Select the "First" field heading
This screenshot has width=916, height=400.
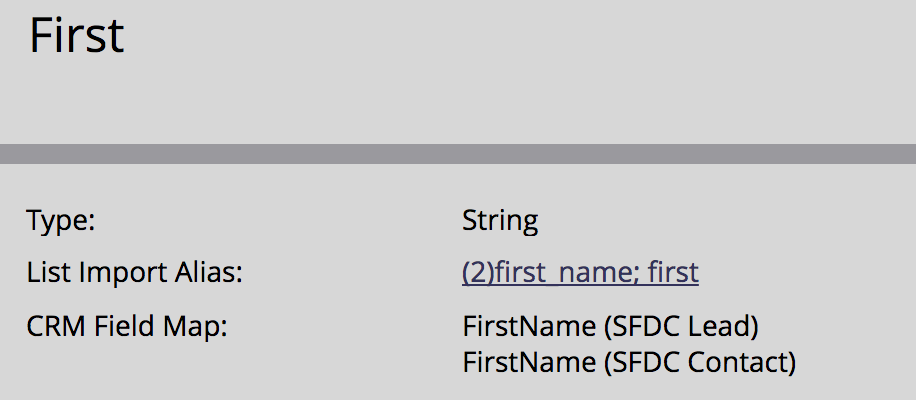pyautogui.click(x=77, y=36)
